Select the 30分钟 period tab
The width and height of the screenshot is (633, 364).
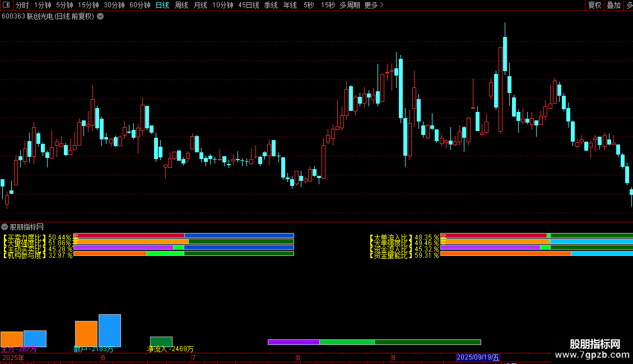114,5
